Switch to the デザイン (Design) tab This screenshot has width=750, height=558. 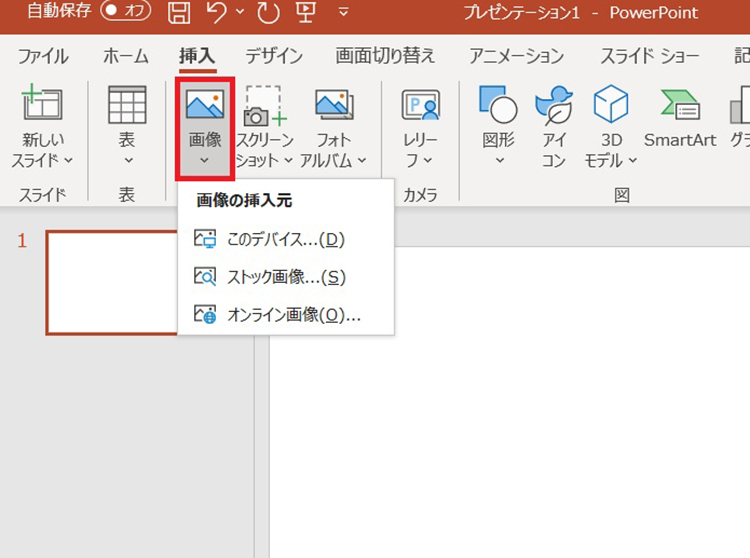click(274, 56)
